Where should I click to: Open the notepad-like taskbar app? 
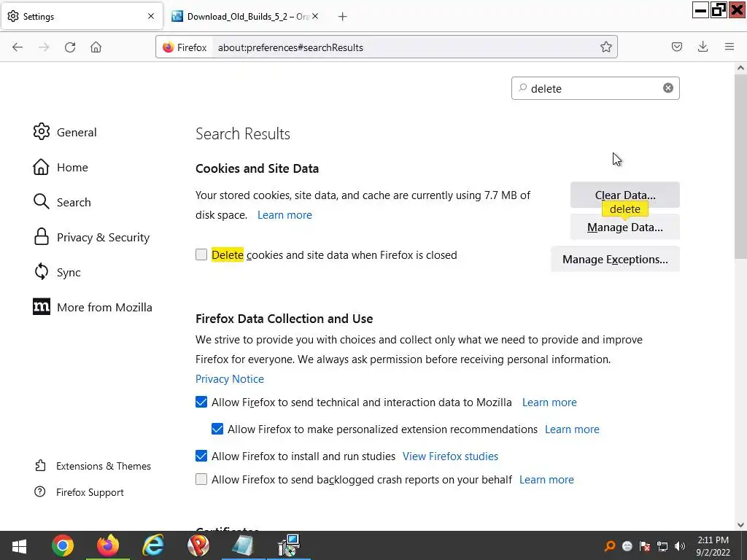coord(244,545)
